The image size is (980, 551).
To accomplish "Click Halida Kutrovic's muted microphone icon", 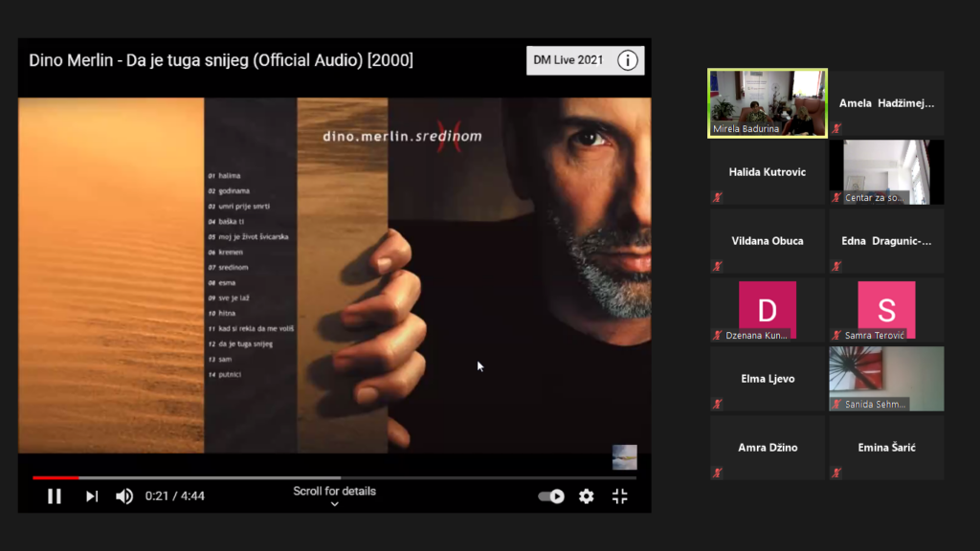I will coord(718,197).
